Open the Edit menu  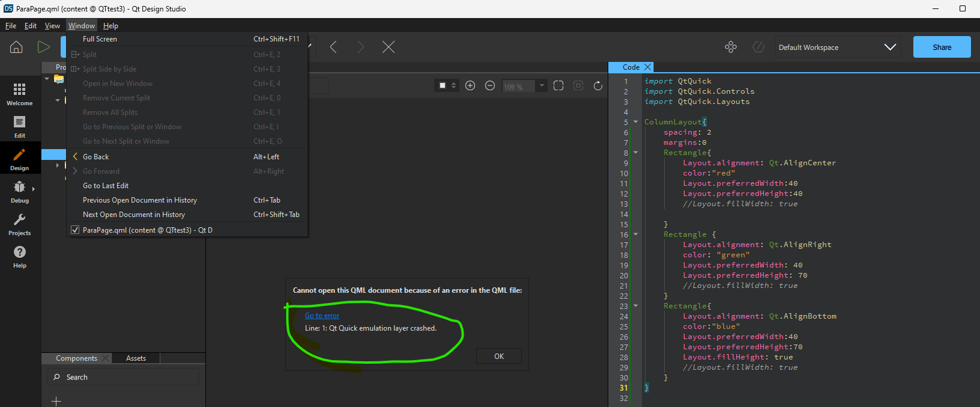pyautogui.click(x=31, y=26)
